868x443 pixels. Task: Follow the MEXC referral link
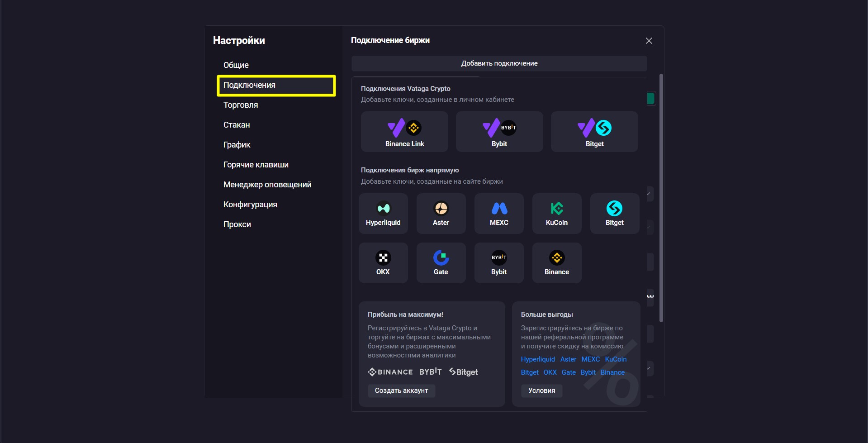click(x=591, y=359)
